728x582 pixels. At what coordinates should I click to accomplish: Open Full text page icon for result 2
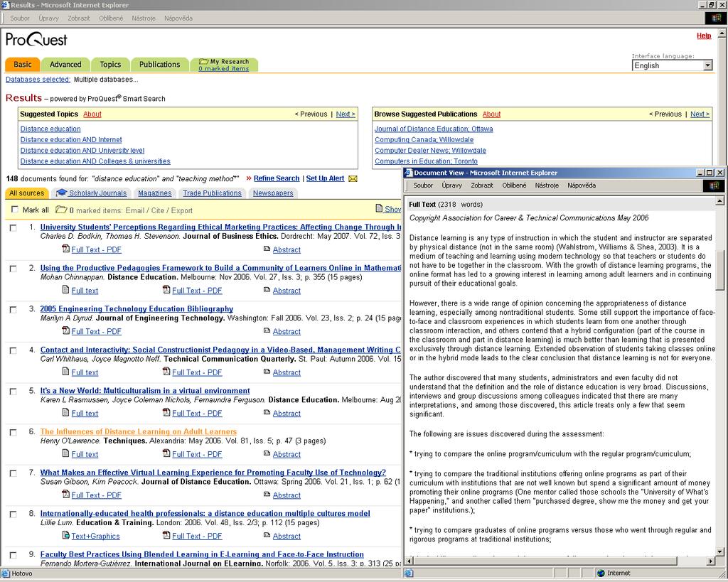[66, 290]
